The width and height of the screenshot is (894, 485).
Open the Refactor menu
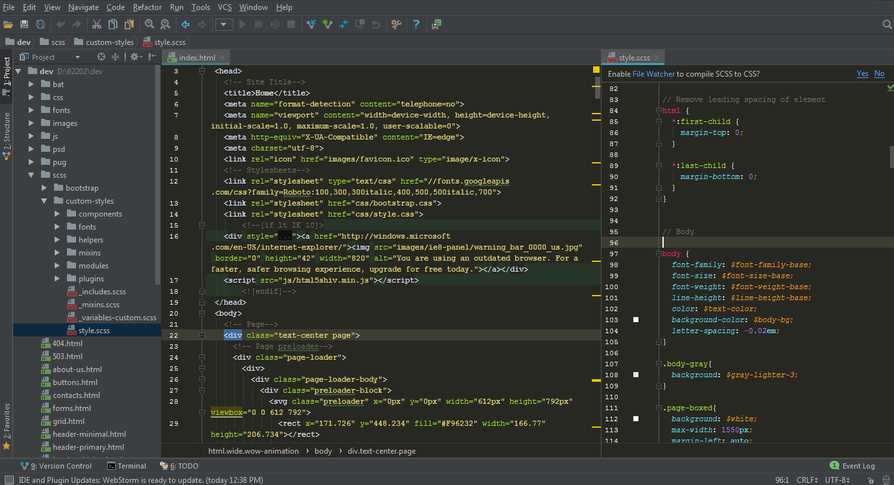[147, 7]
